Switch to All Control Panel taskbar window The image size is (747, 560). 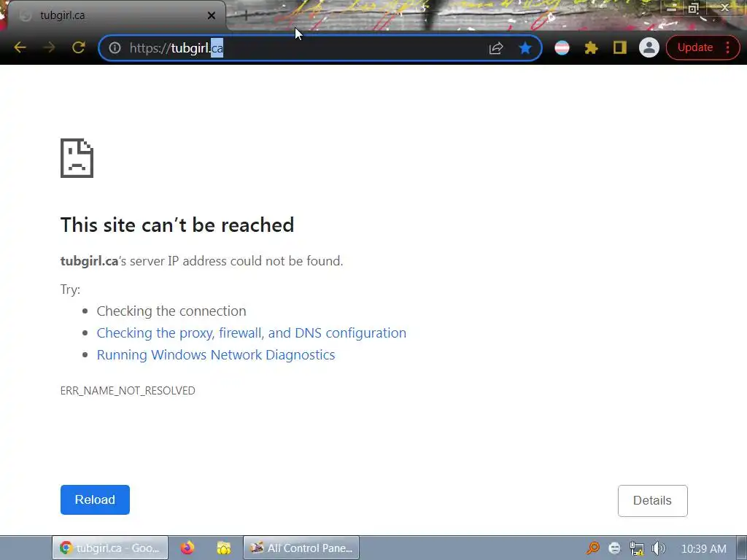301,548
